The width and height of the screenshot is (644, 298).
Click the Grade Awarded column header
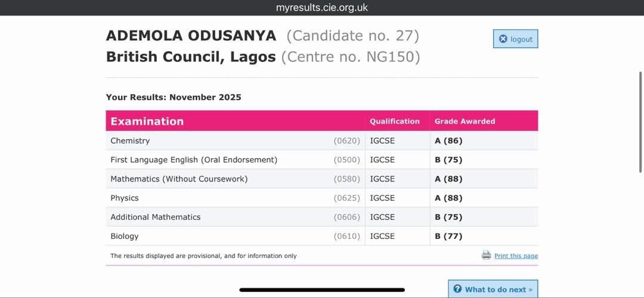(x=465, y=121)
